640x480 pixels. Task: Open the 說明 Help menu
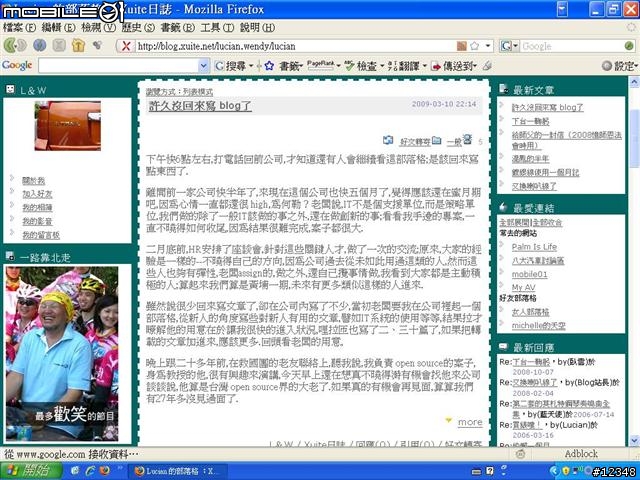pos(257,28)
